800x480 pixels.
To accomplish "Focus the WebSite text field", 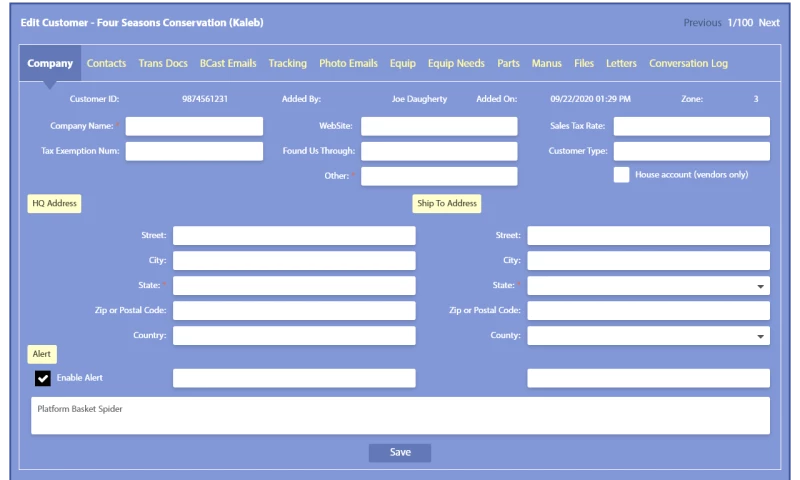I will point(439,126).
